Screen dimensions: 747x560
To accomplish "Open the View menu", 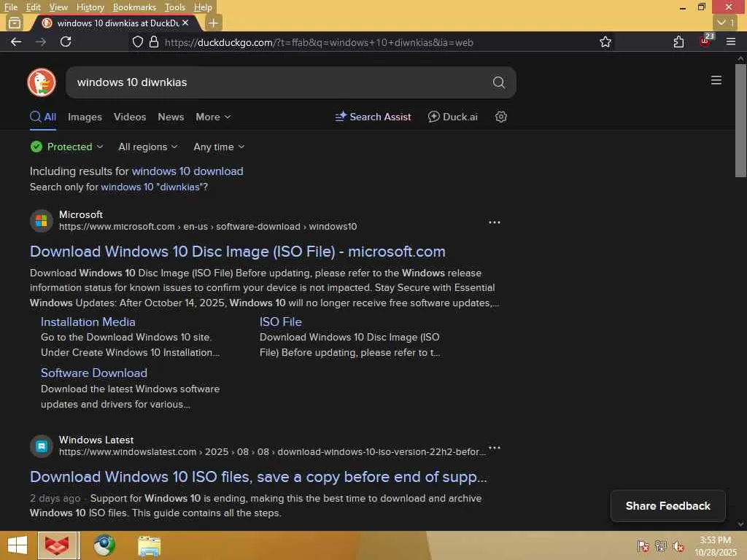I will click(x=58, y=7).
